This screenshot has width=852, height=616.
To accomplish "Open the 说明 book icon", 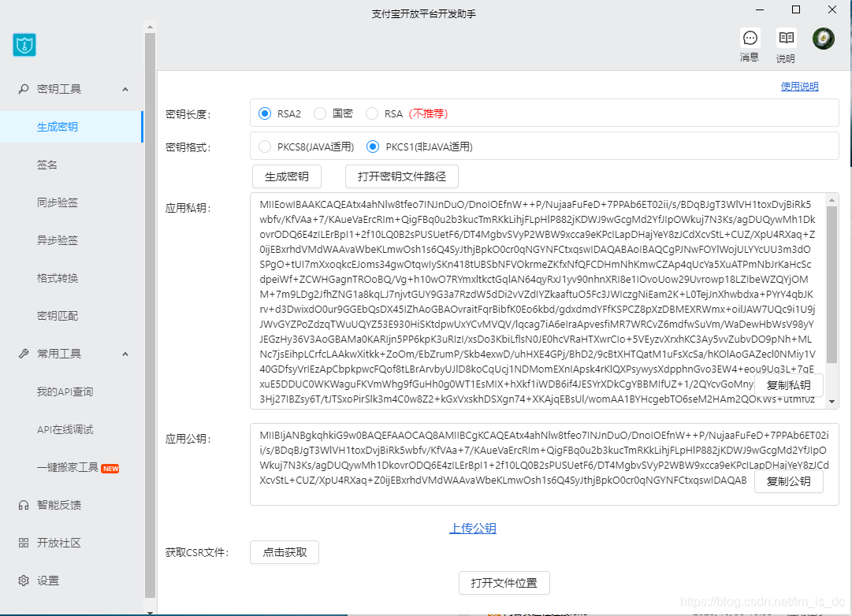I will tap(787, 38).
